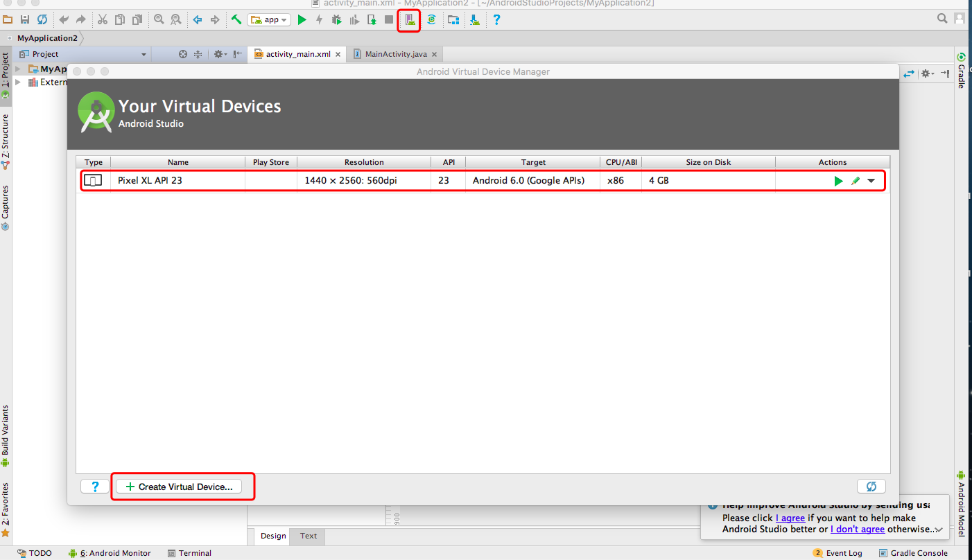
Task: Undo the last action
Action: point(64,19)
